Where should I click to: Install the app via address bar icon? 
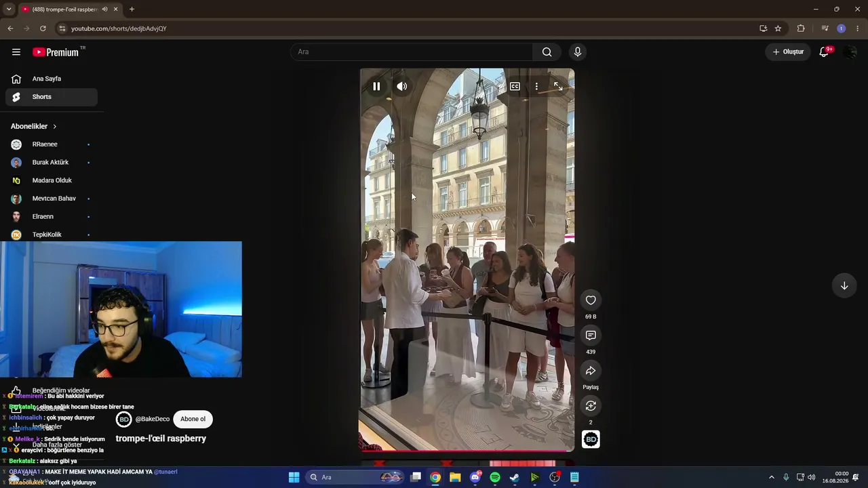click(x=763, y=28)
